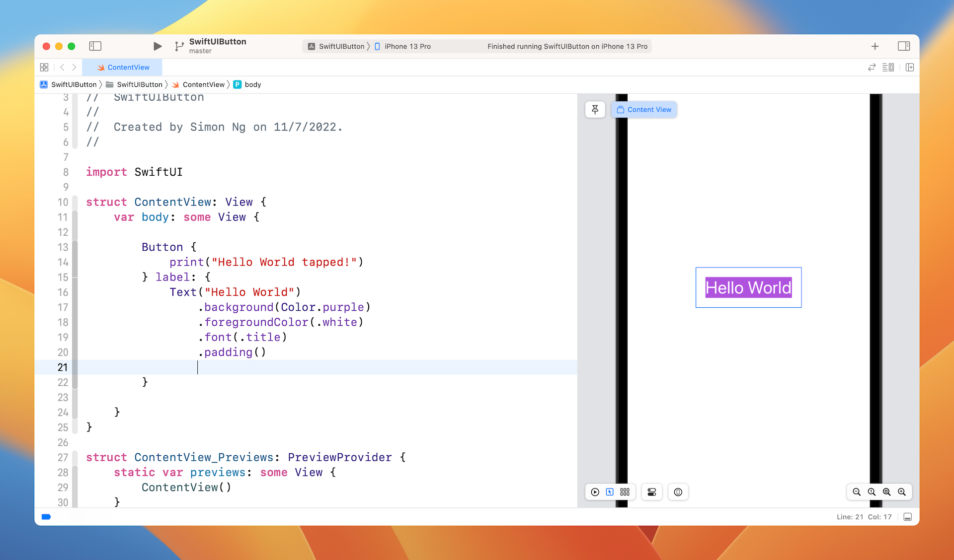Pin the preview with the pin icon
Screen dimensions: 954x560
click(x=595, y=110)
